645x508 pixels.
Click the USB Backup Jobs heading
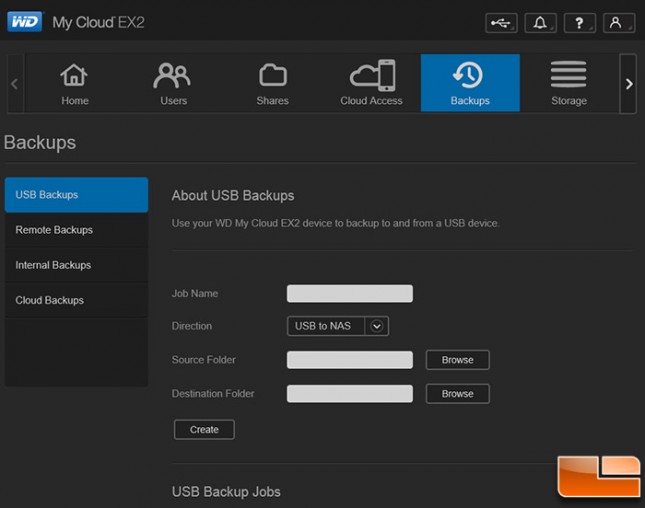click(226, 492)
